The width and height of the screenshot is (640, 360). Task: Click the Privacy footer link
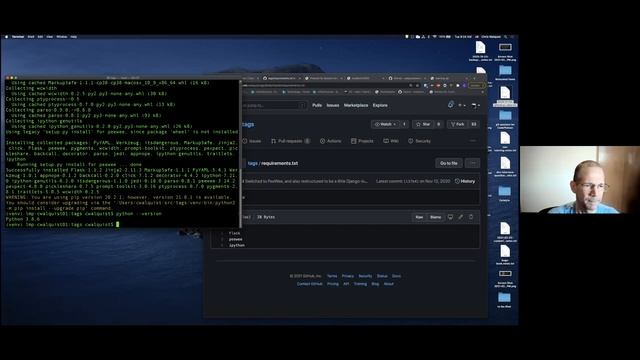click(x=348, y=276)
